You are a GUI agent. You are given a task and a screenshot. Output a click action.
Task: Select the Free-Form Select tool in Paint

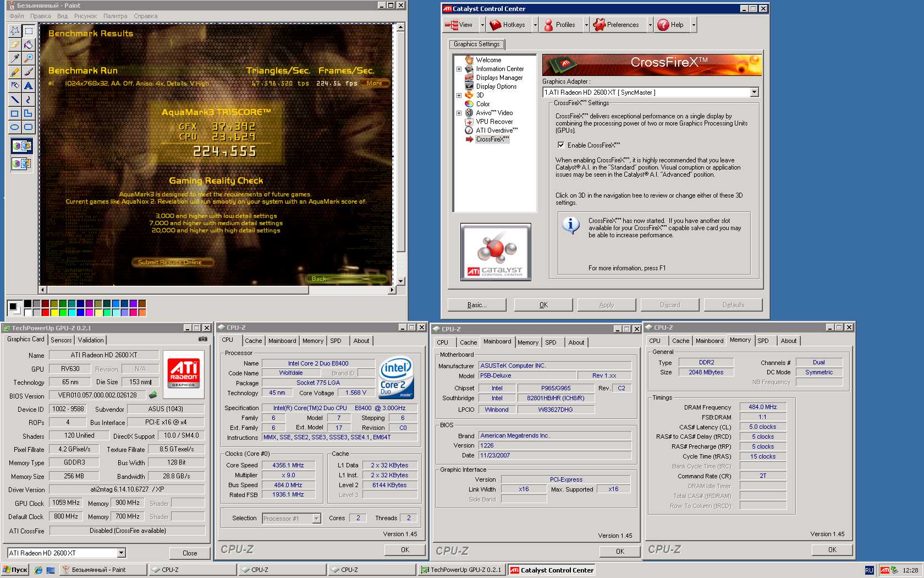coord(15,31)
